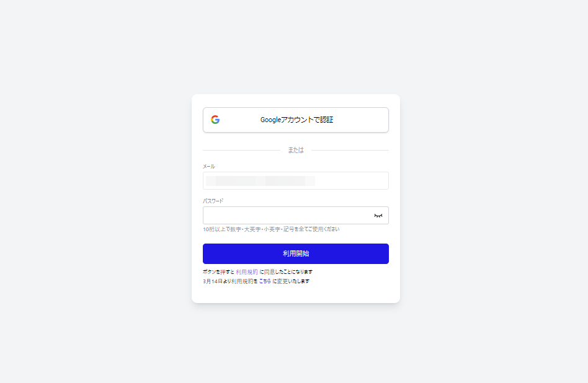Toggle password visibility eye icon
This screenshot has height=383, width=588.
click(x=378, y=216)
